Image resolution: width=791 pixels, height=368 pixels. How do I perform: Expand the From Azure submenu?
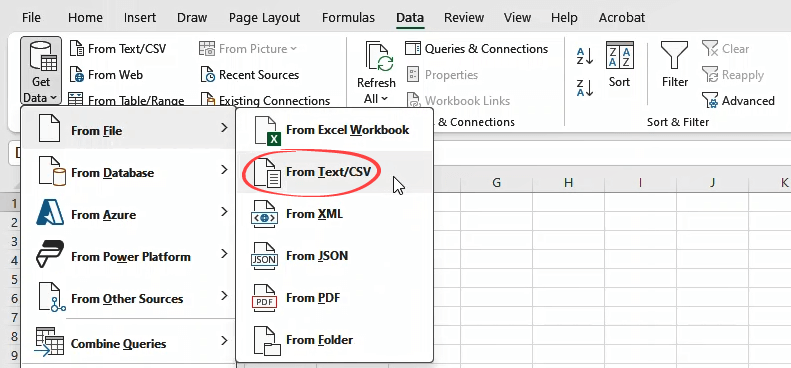pos(128,214)
